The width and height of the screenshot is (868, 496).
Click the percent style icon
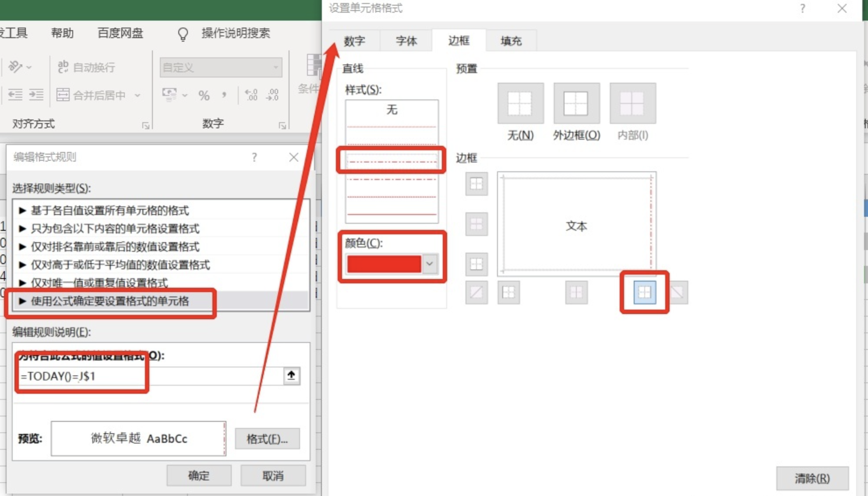204,95
